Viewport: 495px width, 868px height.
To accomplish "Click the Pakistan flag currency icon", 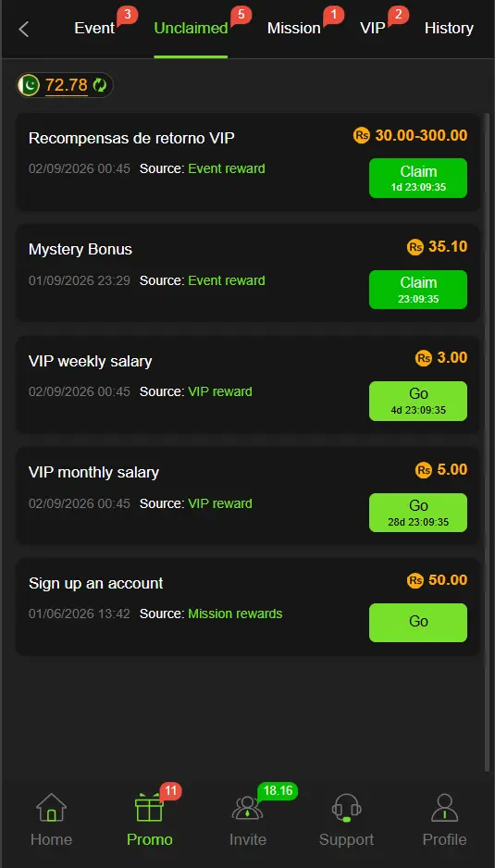I will tap(29, 85).
